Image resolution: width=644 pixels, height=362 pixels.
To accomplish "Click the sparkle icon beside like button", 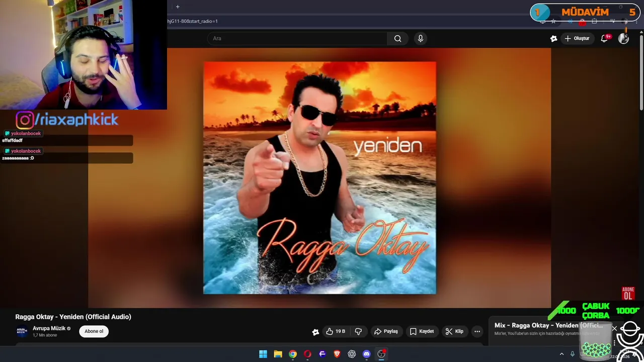I will pyautogui.click(x=315, y=332).
